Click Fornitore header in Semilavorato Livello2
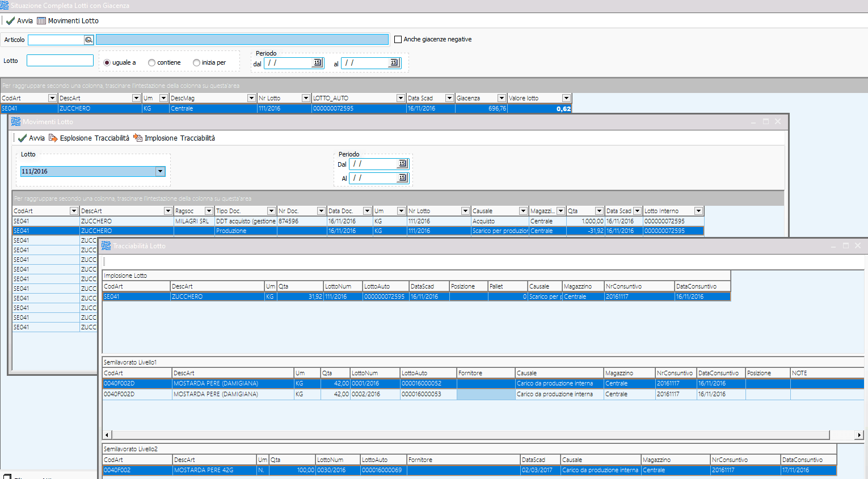 pos(464,460)
